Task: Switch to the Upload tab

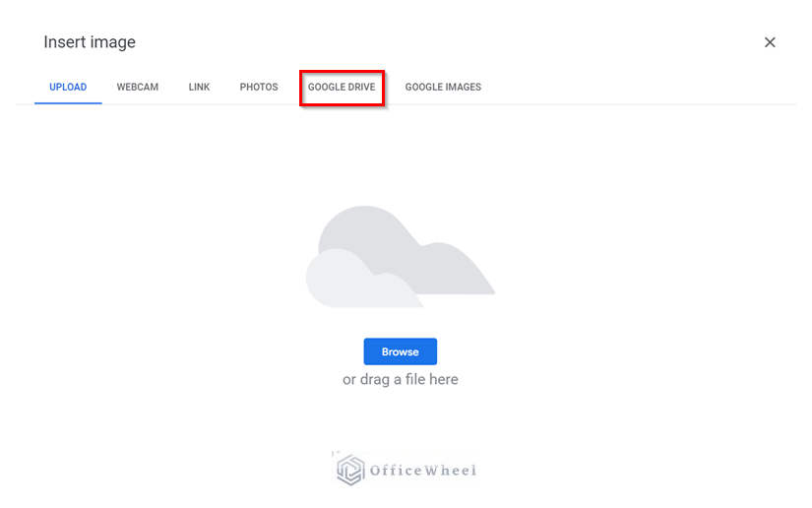Action: (x=68, y=87)
